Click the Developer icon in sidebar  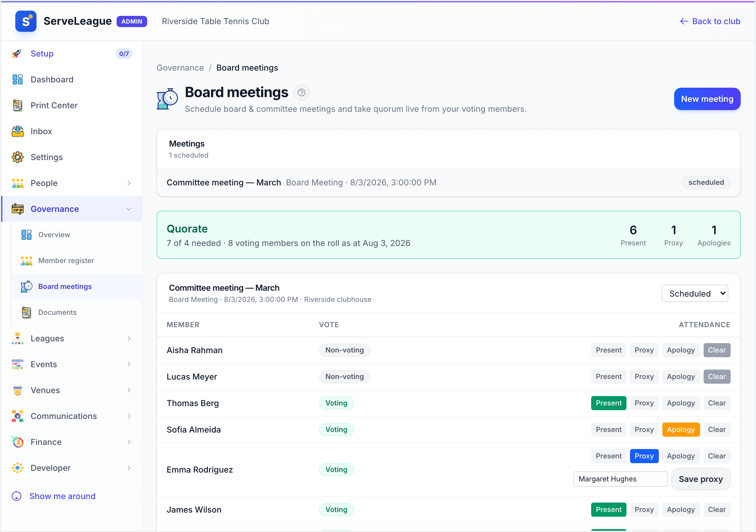coord(17,468)
